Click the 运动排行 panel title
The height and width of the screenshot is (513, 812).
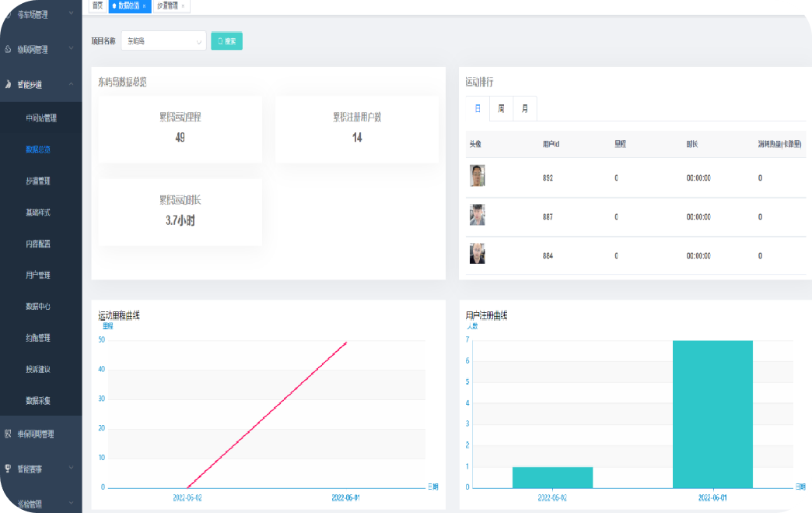coord(479,82)
